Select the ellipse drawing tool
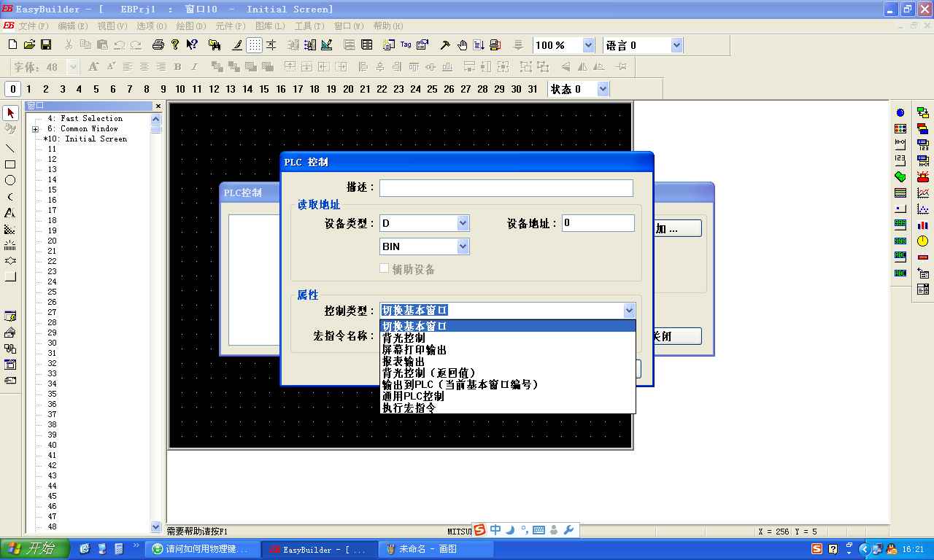 10,181
